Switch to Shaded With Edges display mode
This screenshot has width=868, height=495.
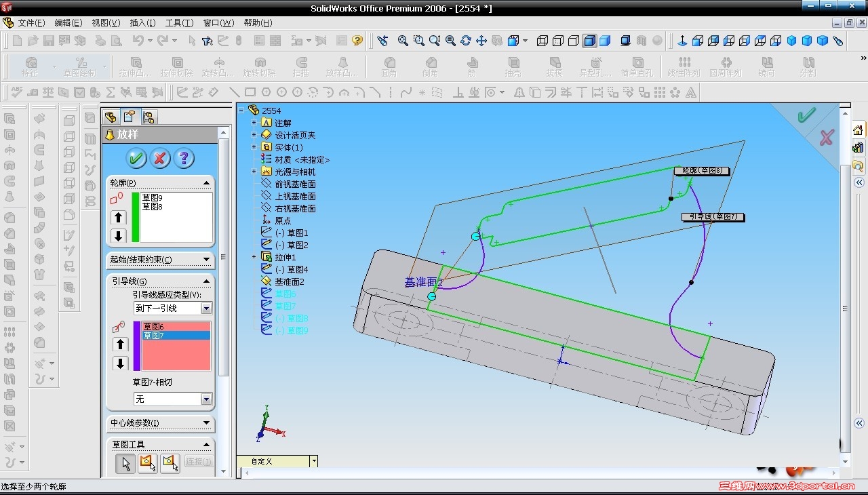click(x=589, y=41)
